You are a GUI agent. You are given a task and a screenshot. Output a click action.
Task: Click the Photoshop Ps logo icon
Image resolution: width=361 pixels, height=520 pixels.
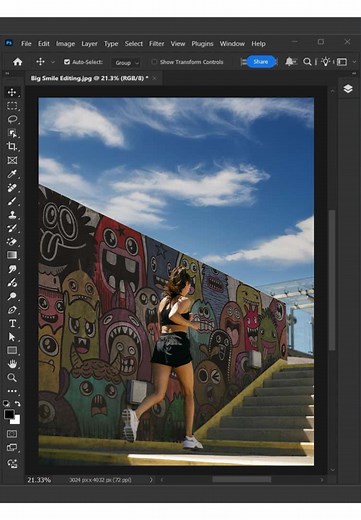pyautogui.click(x=9, y=43)
